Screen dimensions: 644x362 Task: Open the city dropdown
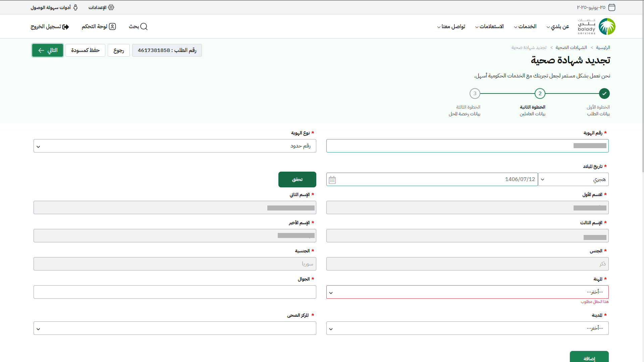coord(467,328)
